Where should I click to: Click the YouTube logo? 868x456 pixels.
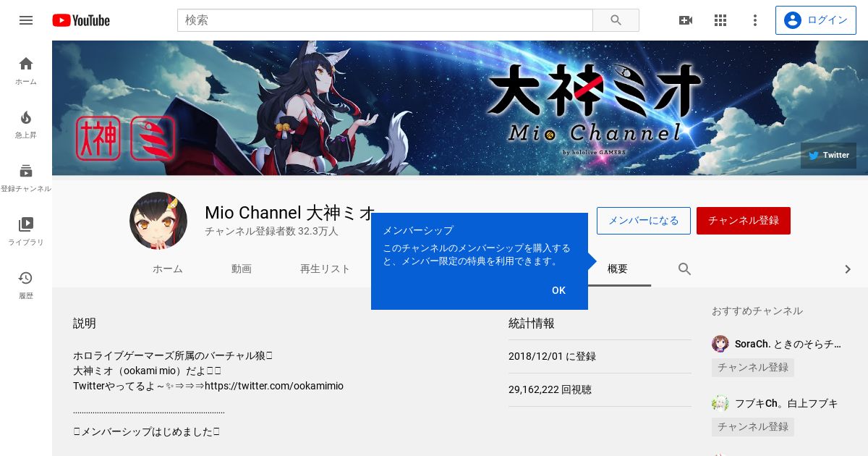pos(81,20)
